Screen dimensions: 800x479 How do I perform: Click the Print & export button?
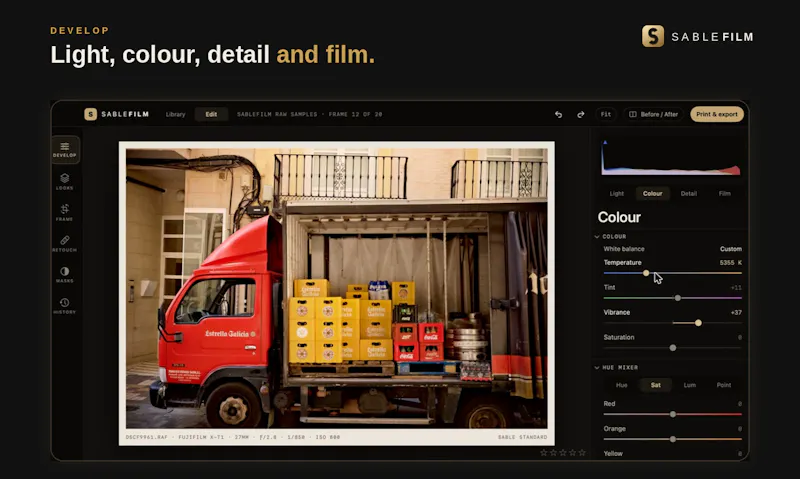click(x=717, y=114)
